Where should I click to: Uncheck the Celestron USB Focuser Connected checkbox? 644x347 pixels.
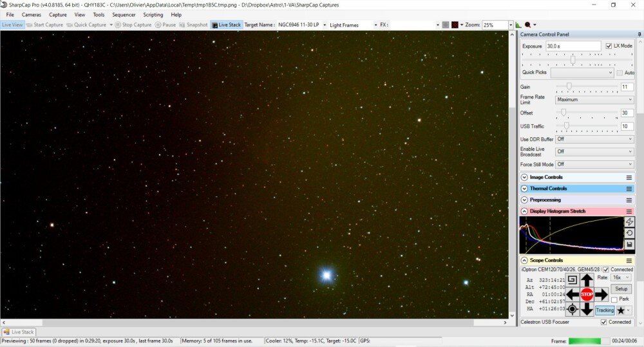click(x=604, y=322)
